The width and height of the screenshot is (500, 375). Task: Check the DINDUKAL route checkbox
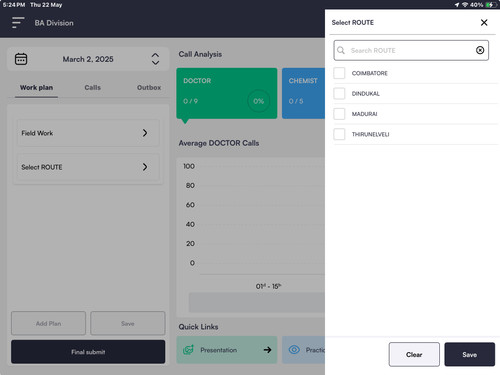click(x=339, y=93)
